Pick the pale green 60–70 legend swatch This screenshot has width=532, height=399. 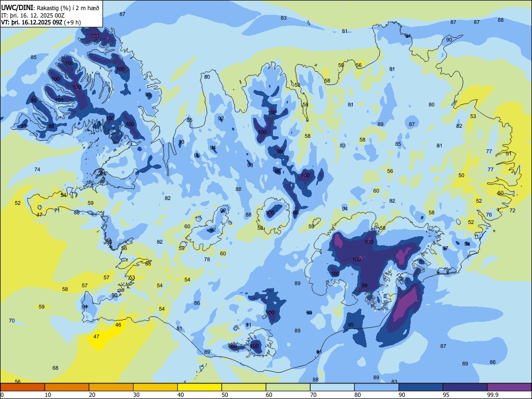tap(288, 387)
